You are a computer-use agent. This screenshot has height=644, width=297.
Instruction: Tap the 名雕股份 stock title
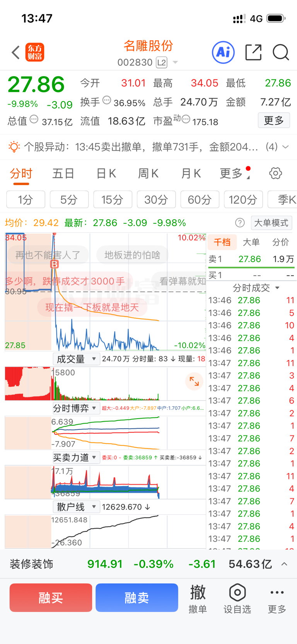148,46
